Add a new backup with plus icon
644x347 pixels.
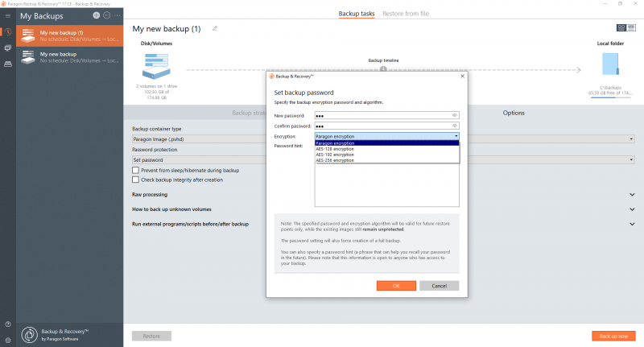96,15
